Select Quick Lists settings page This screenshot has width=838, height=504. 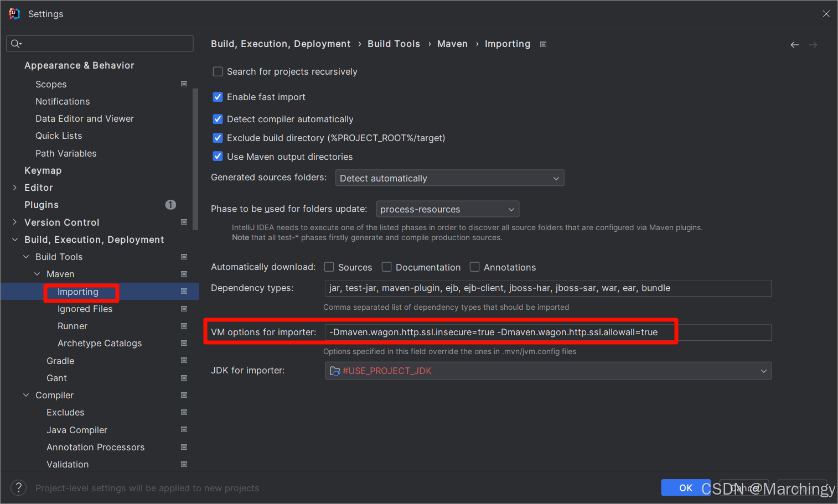[x=59, y=136]
